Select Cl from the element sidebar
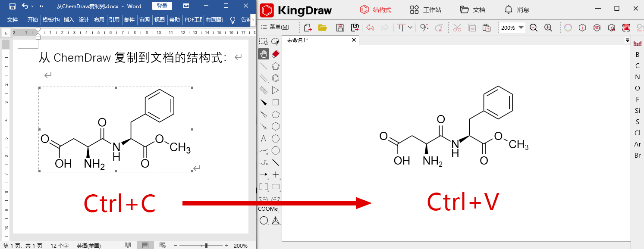The height and width of the screenshot is (249, 644). click(638, 133)
